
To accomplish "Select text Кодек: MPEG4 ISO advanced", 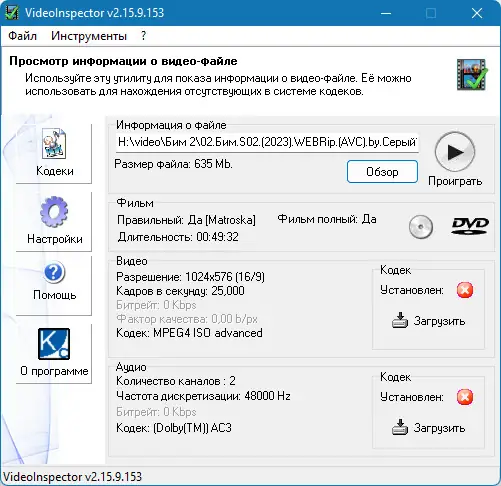I will pos(189,333).
